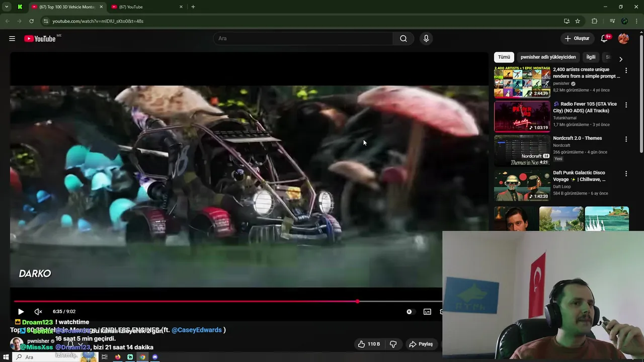Open the YouTube account avatar menu

[623, 39]
